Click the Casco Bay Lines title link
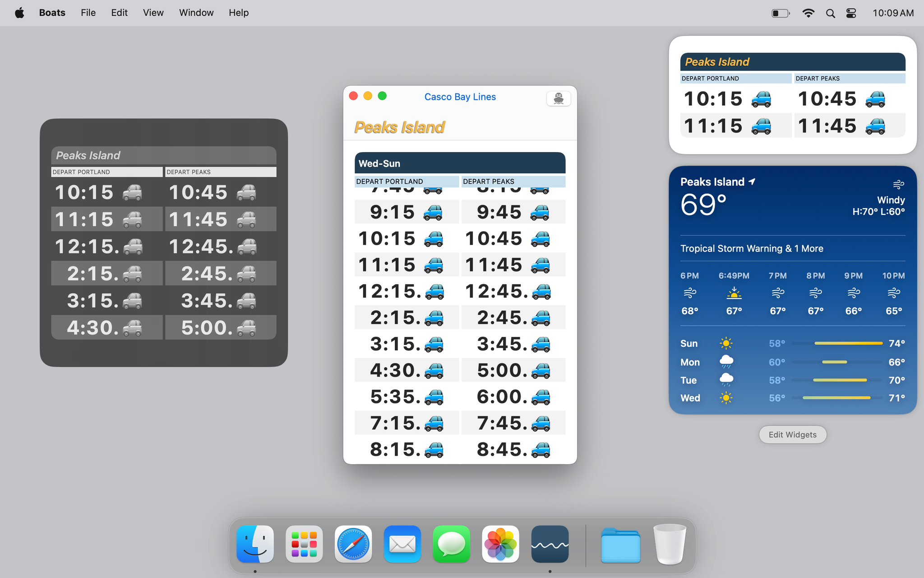The width and height of the screenshot is (924, 578). coord(460,97)
